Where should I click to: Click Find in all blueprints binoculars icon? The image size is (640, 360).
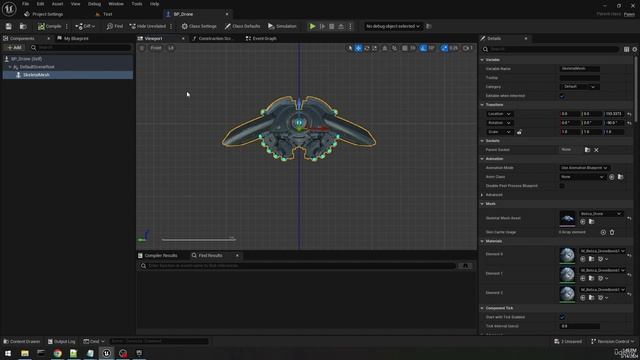point(465,266)
